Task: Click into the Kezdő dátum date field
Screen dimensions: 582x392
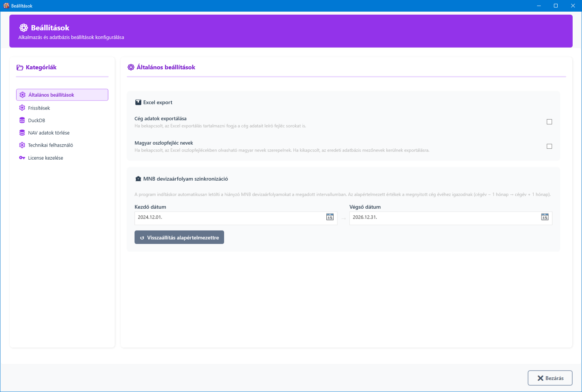Action: click(x=229, y=217)
